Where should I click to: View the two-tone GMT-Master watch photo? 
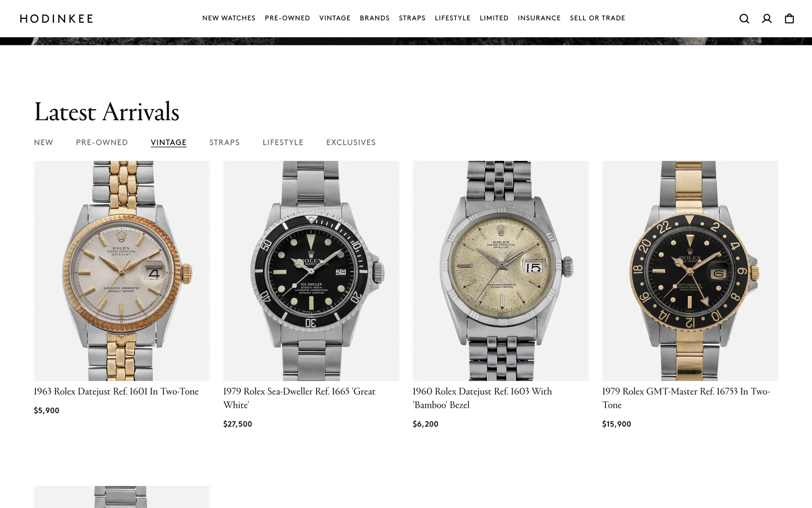pos(690,271)
